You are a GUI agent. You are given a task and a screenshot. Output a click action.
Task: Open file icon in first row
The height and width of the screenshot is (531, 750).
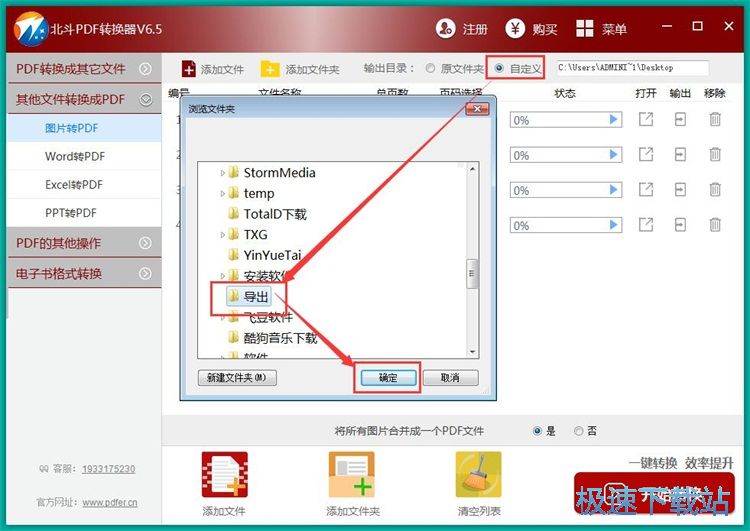pos(646,119)
